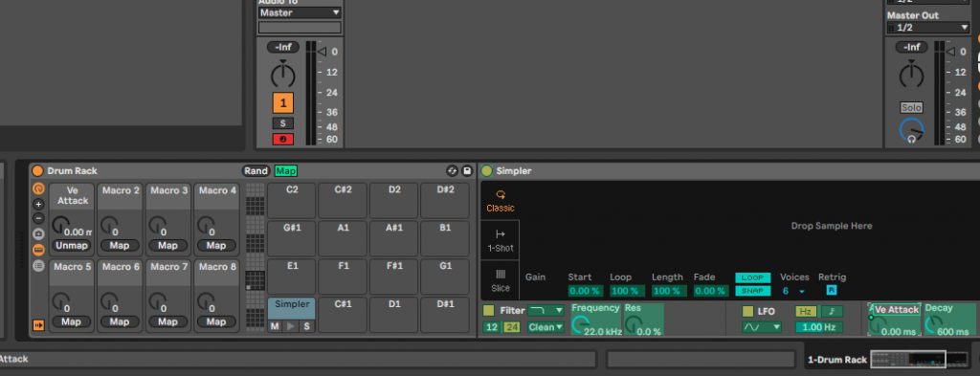Open the LFO waveform dropdown

tap(762, 327)
